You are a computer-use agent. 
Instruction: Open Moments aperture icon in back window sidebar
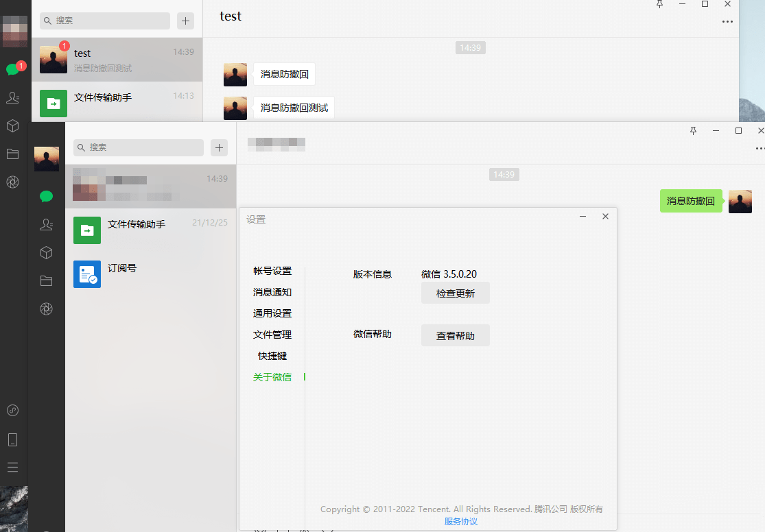coord(12,182)
